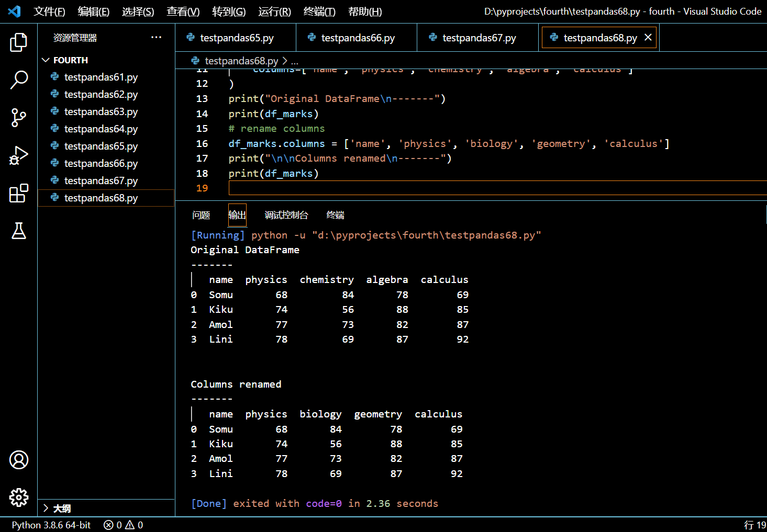Switch to testpandas65.py editor tab
The image size is (767, 532).
point(236,38)
